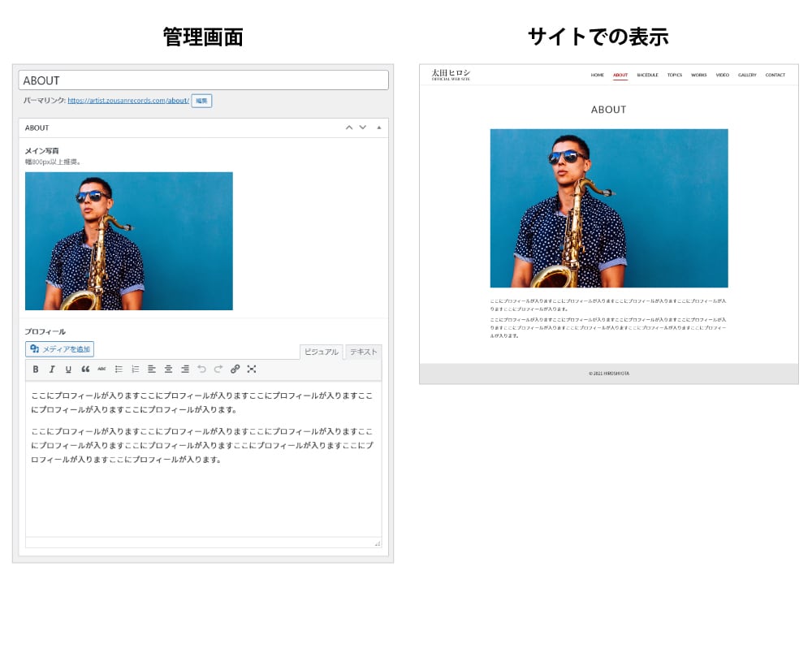
Task: Click ABOUT page heading on site preview
Action: click(x=608, y=110)
